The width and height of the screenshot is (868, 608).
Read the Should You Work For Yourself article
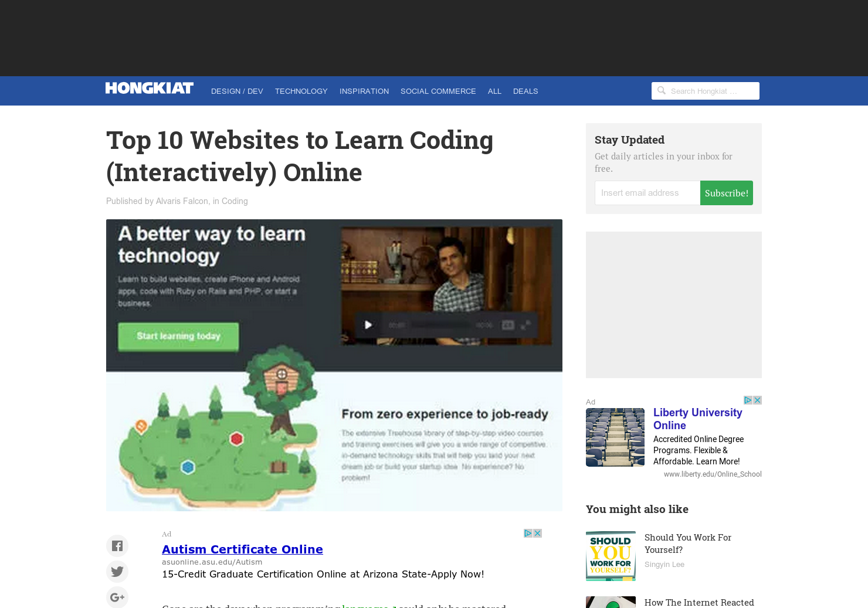click(687, 544)
